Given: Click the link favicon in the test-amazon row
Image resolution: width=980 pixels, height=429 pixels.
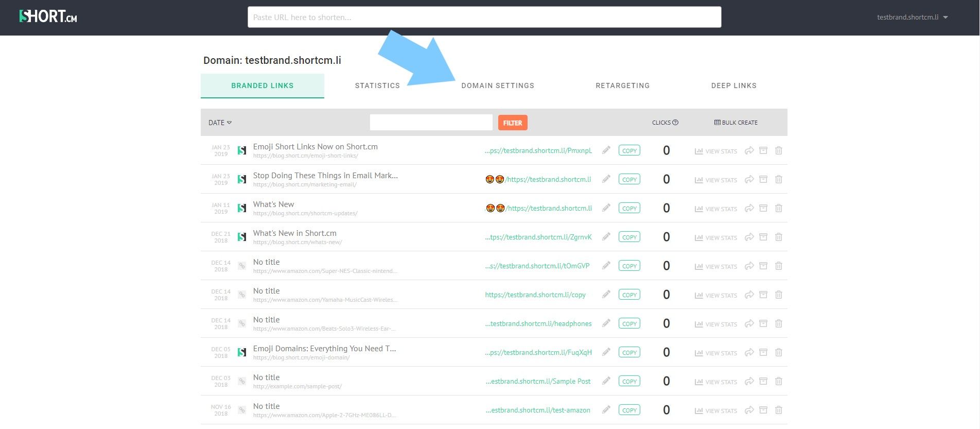Looking at the screenshot, I should (241, 410).
